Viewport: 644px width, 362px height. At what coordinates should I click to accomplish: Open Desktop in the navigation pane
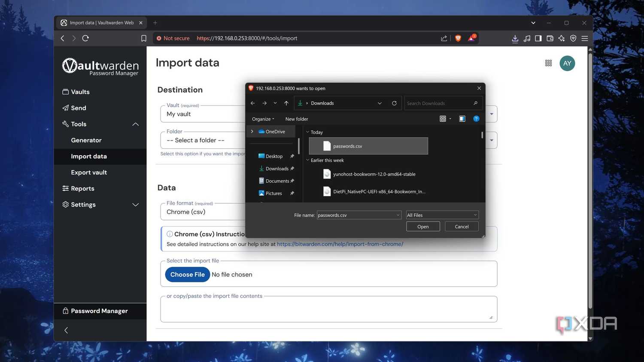pyautogui.click(x=274, y=156)
